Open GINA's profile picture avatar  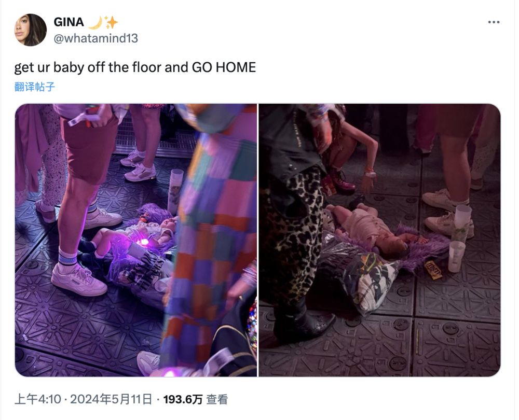(x=31, y=30)
